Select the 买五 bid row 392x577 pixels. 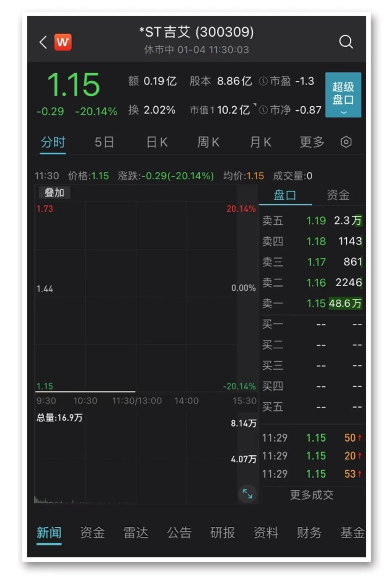coord(312,407)
